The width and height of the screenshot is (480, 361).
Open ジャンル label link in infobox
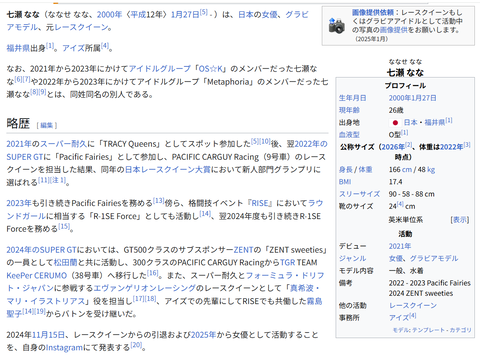(x=352, y=259)
